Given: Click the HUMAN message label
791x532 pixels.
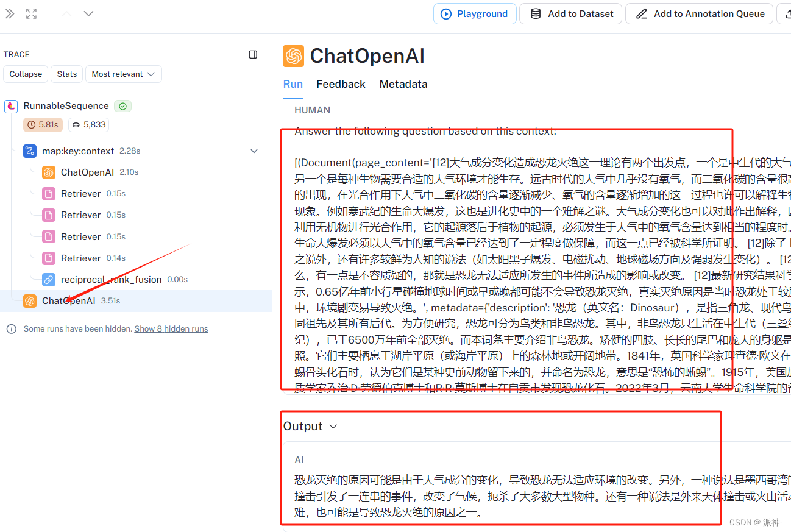Looking at the screenshot, I should coord(313,110).
